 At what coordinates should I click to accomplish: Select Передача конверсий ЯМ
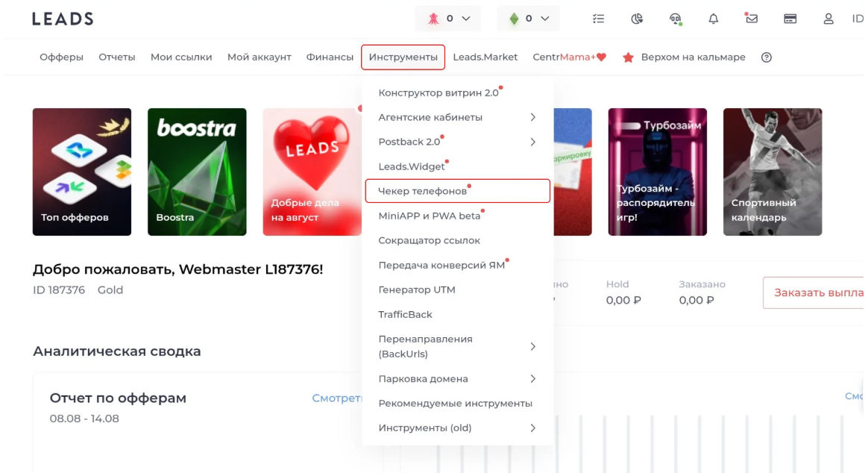pos(441,266)
